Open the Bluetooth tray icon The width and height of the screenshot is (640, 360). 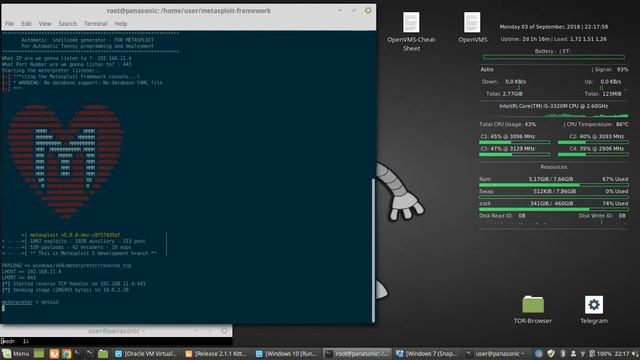tap(563, 353)
